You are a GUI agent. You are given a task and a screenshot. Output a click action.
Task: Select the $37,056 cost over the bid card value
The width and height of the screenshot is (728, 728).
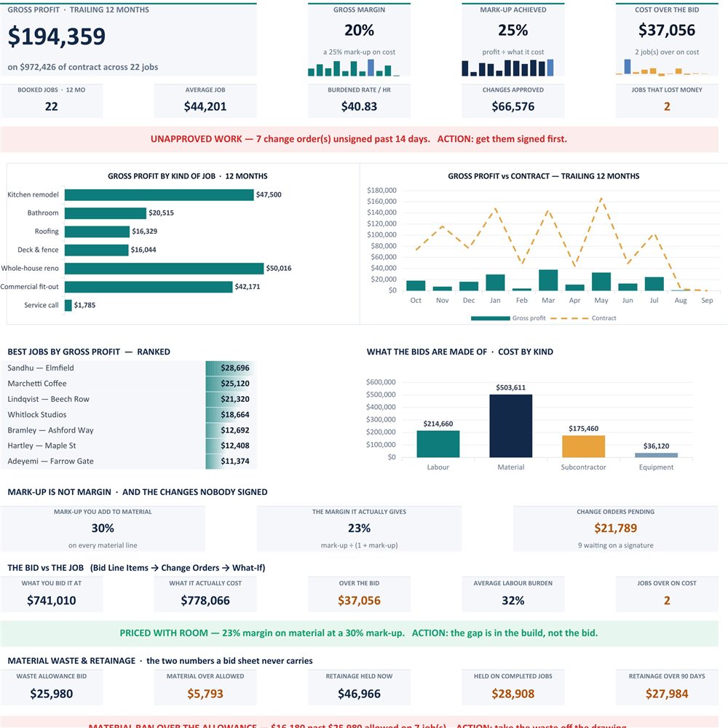(667, 30)
